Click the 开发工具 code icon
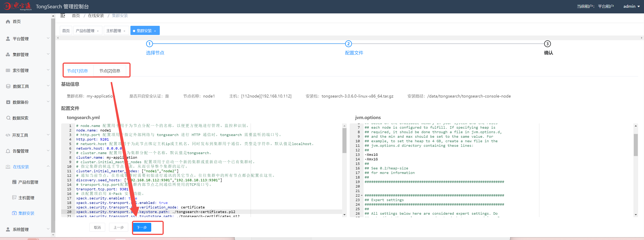 [8, 135]
